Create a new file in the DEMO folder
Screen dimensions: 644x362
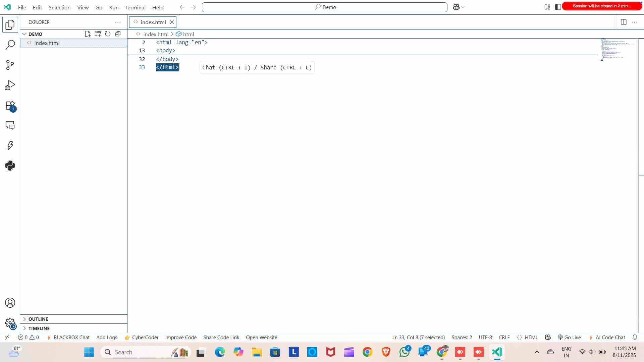(x=88, y=34)
